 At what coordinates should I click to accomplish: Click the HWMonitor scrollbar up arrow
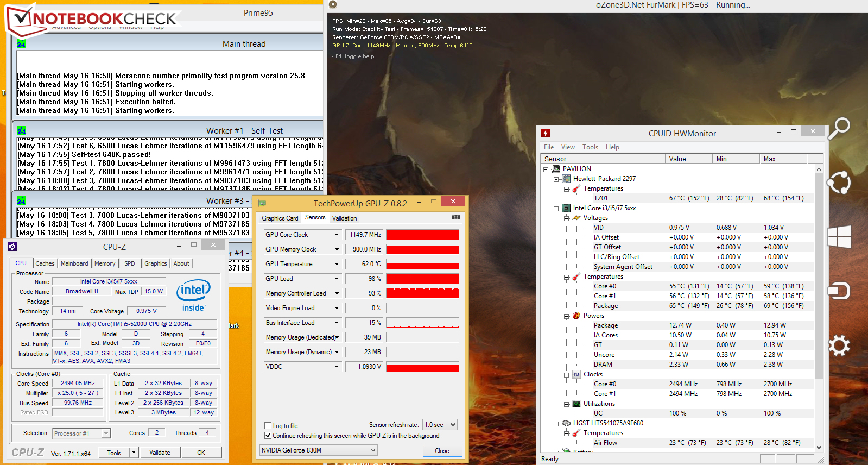[x=819, y=169]
